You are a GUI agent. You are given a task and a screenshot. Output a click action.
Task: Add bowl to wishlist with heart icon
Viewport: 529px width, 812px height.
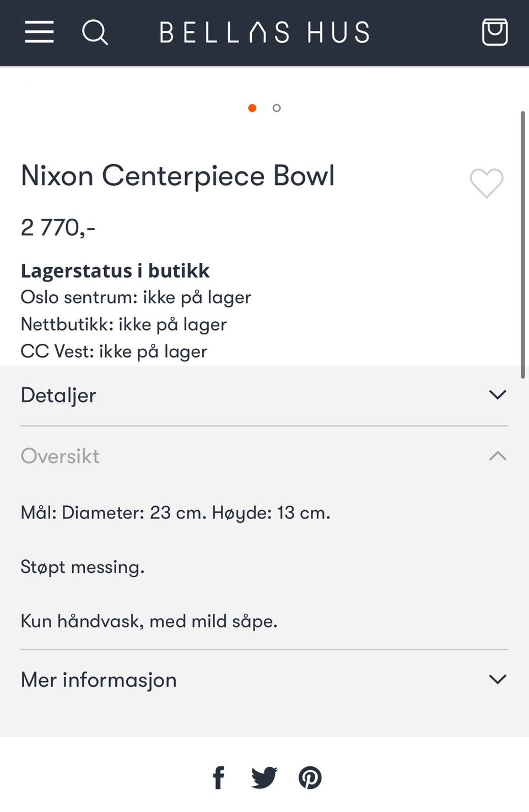[x=486, y=183]
